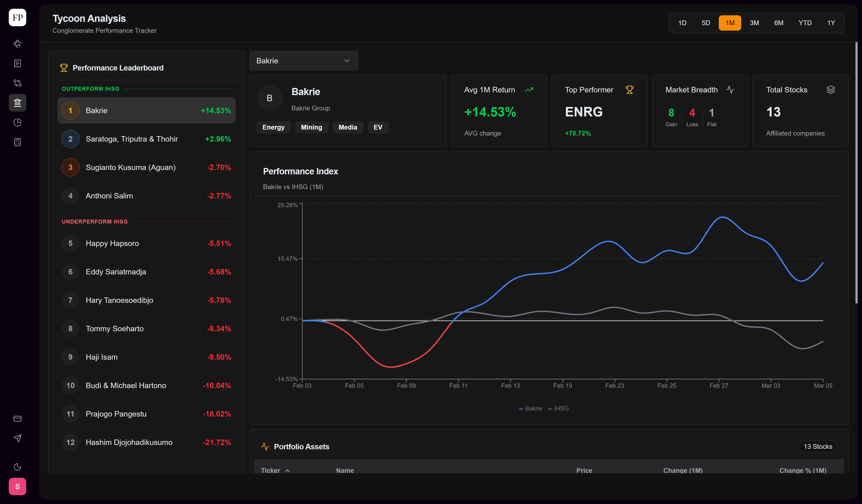862x504 pixels.
Task: Open the credit card sidebar icon
Action: (x=17, y=419)
